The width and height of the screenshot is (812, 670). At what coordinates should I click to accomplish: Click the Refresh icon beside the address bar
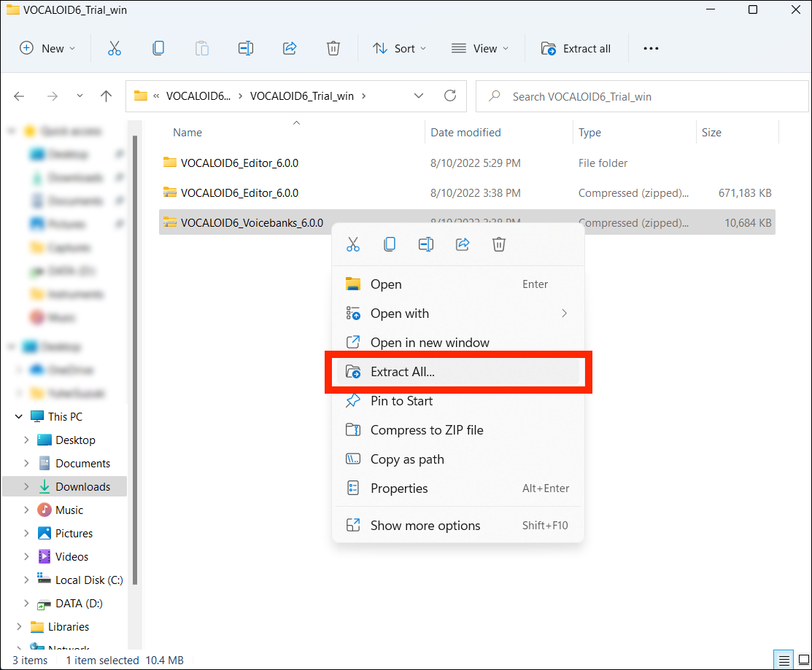click(450, 96)
